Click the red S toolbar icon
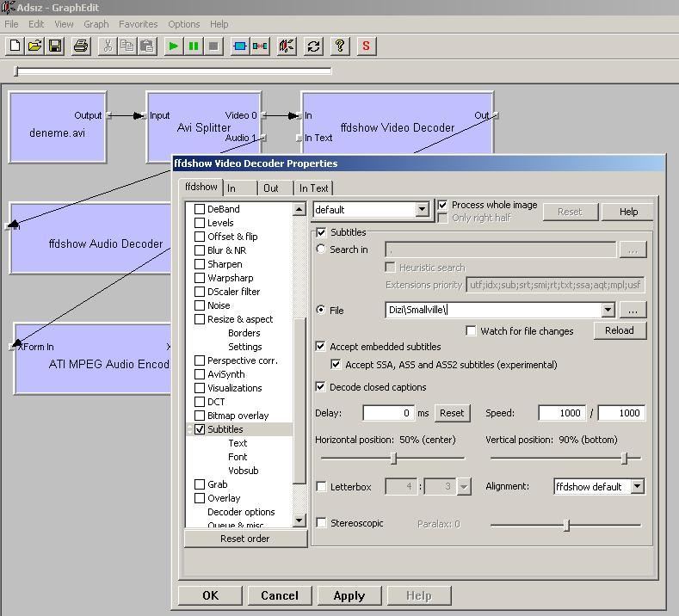This screenshot has width=679, height=616. 367,46
